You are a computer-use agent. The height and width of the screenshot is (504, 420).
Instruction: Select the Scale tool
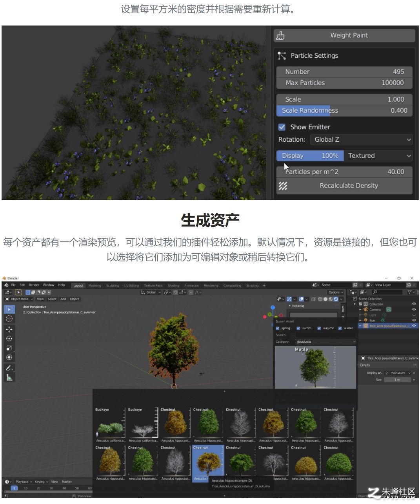point(9,348)
